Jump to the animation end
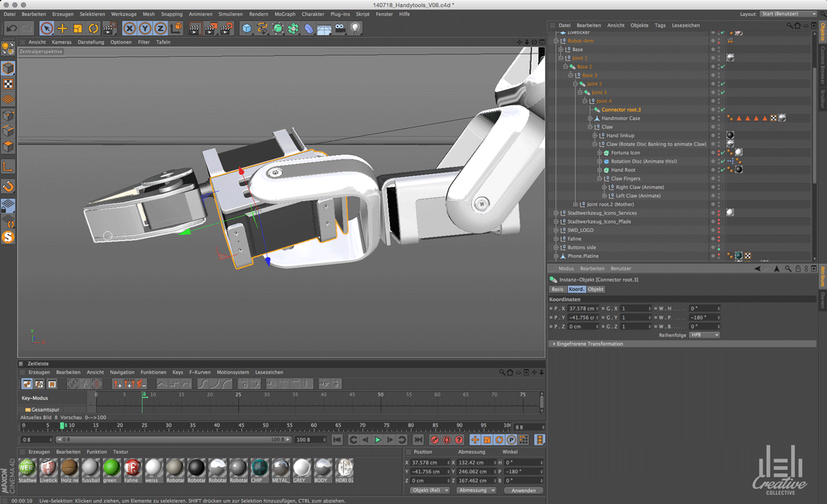 coord(418,439)
